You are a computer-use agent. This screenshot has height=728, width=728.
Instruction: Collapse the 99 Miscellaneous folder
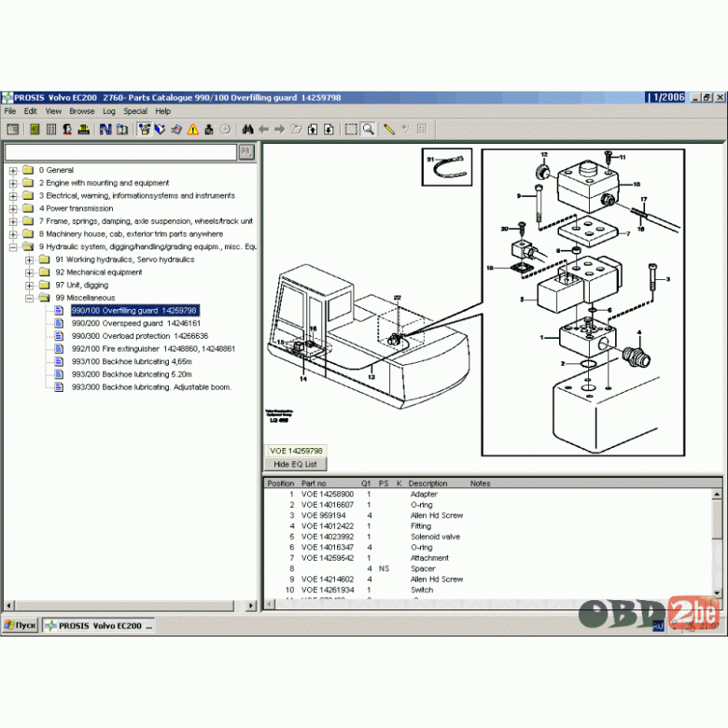click(x=29, y=298)
